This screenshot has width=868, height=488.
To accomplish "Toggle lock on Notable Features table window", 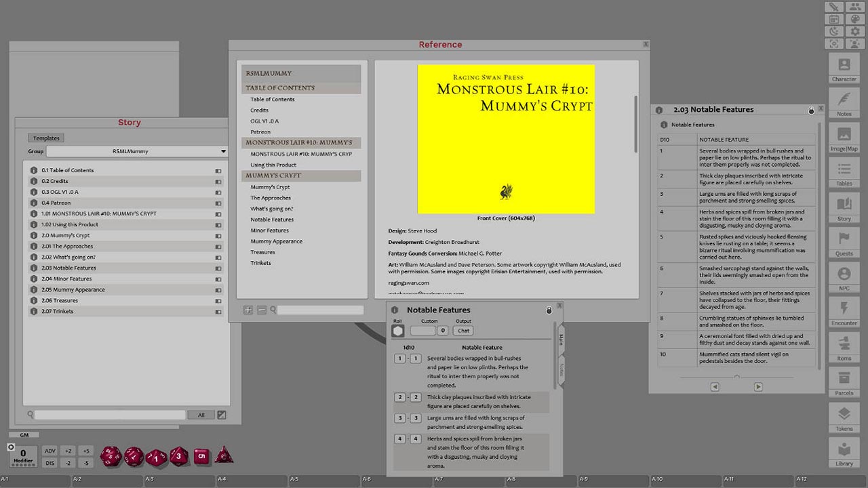I will [x=549, y=310].
